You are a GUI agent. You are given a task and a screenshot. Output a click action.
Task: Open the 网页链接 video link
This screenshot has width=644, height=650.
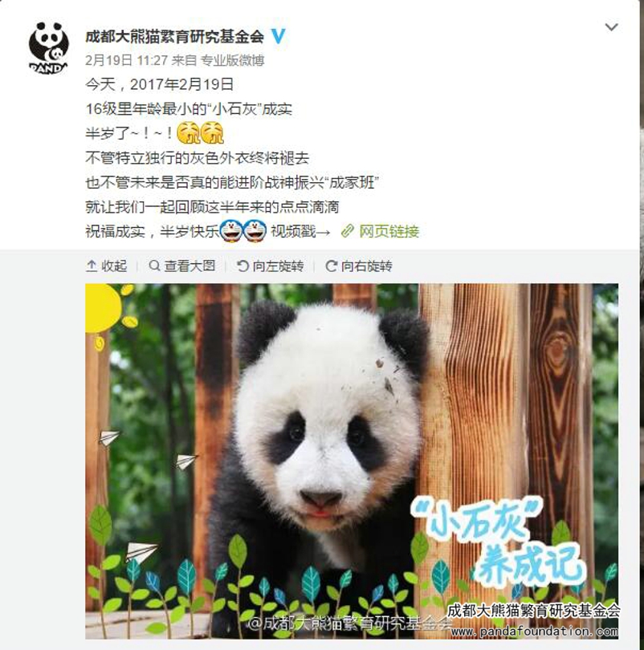tap(389, 231)
